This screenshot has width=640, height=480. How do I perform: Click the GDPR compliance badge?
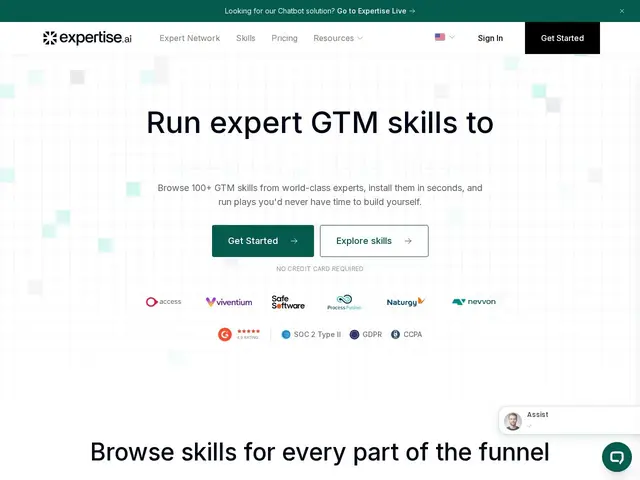tap(366, 334)
